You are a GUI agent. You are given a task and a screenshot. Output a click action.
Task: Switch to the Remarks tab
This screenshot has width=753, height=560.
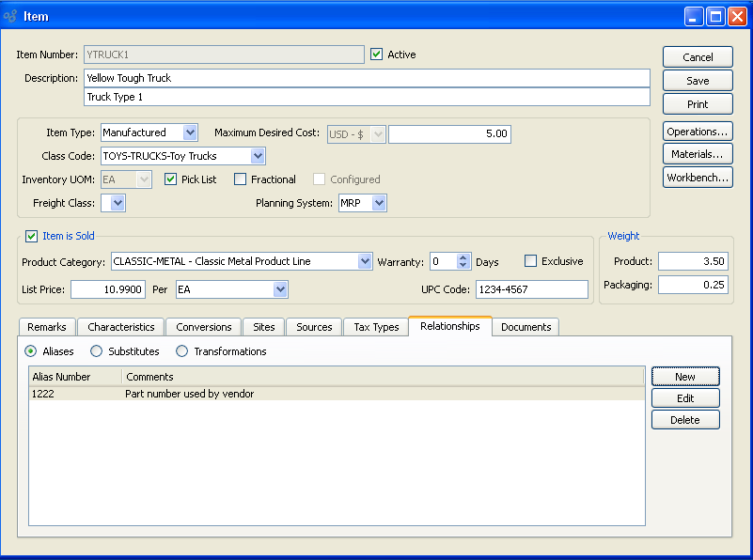(x=47, y=327)
